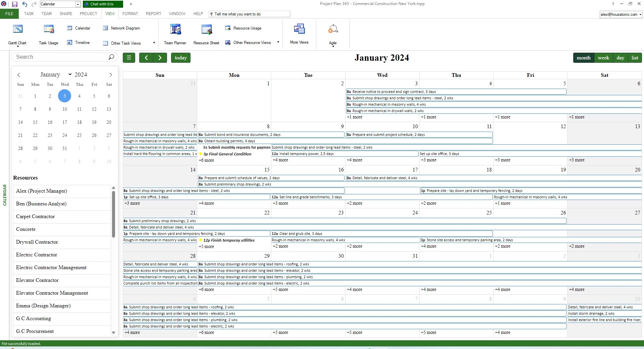Screen dimensions: 644x349
Task: Expand the Other Resource Views dropdown
Action: click(278, 42)
